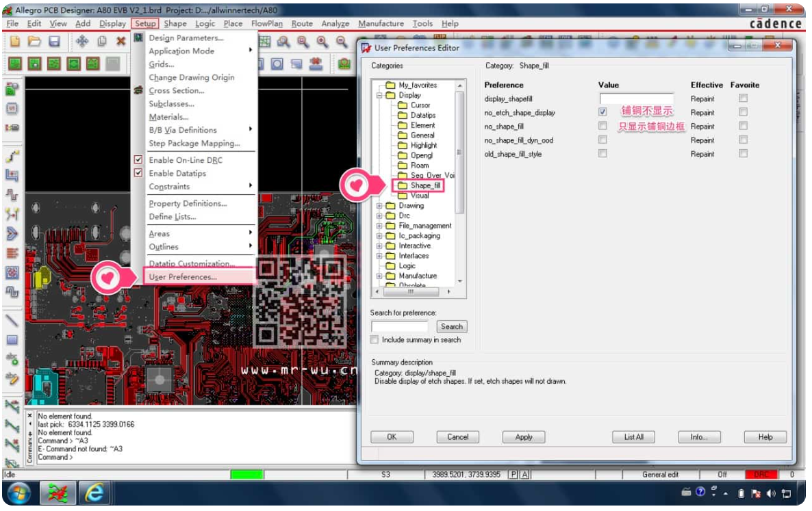Screen dimensions: 812x511
Task: Click the green status bar indicator
Action: [x=247, y=475]
